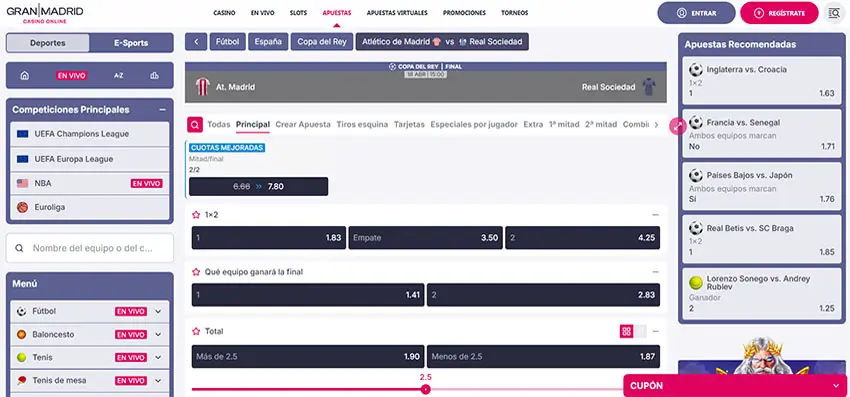Select the list view toggle in Total market

point(640,331)
